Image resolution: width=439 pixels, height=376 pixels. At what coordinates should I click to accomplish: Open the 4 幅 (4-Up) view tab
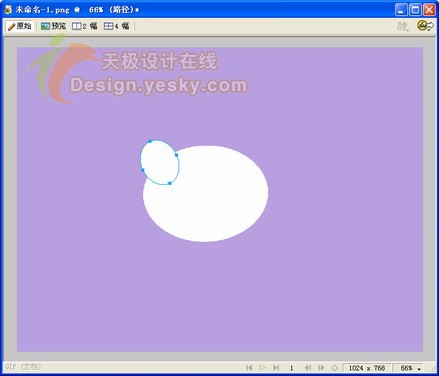pos(116,26)
